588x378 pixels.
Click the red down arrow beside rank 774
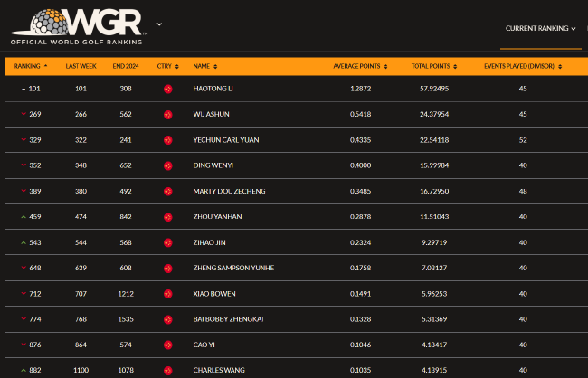24,319
